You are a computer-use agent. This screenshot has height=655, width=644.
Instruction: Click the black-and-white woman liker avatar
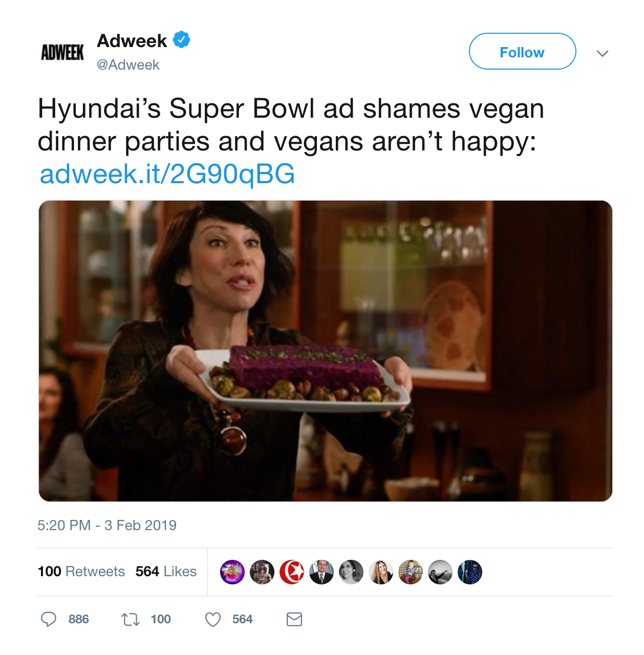tap(351, 572)
